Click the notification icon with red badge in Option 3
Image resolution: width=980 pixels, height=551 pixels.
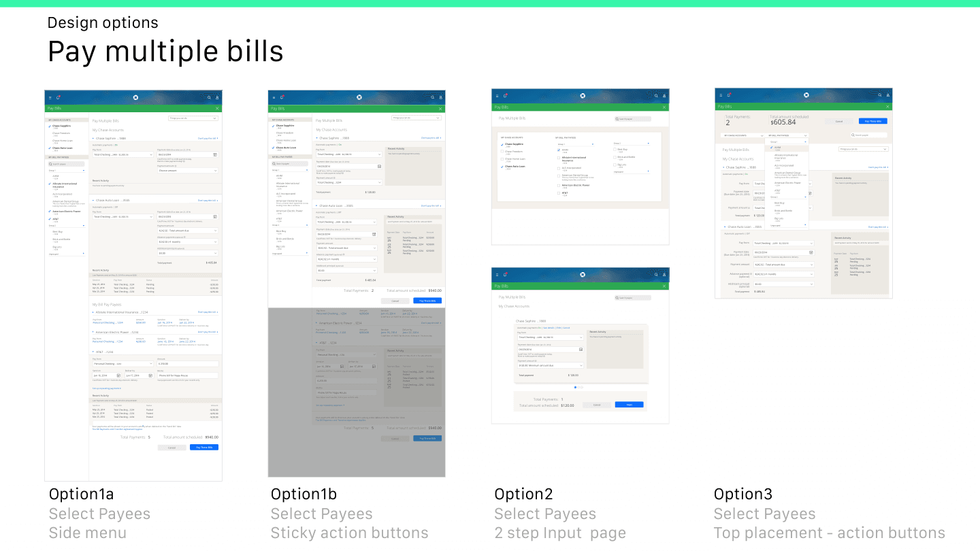click(x=728, y=95)
